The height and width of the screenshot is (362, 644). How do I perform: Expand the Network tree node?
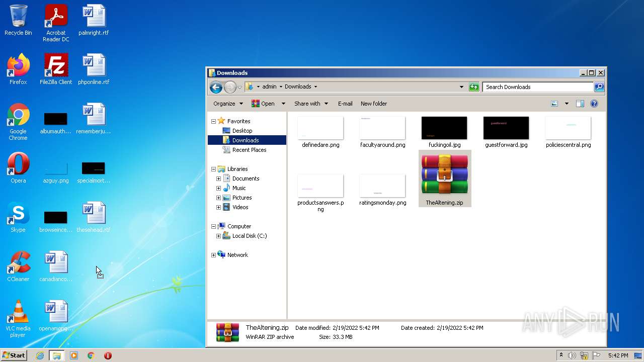tap(213, 255)
